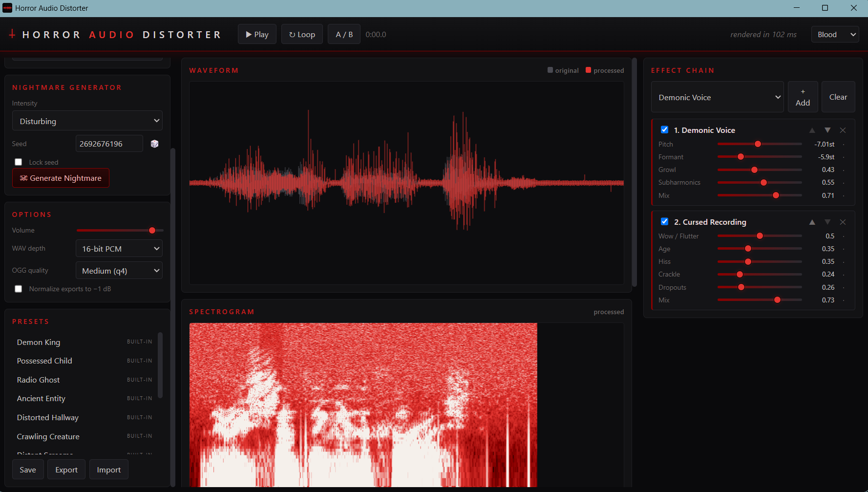The height and width of the screenshot is (492, 868).
Task: Open the Intensity dropdown showing Disturbing
Action: 87,121
